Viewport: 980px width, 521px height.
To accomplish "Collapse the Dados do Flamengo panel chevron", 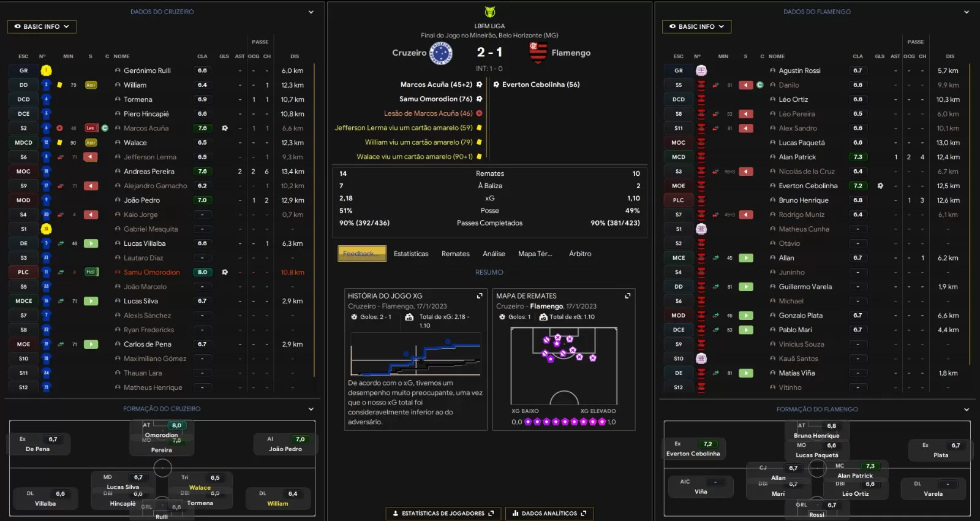I will click(x=967, y=12).
